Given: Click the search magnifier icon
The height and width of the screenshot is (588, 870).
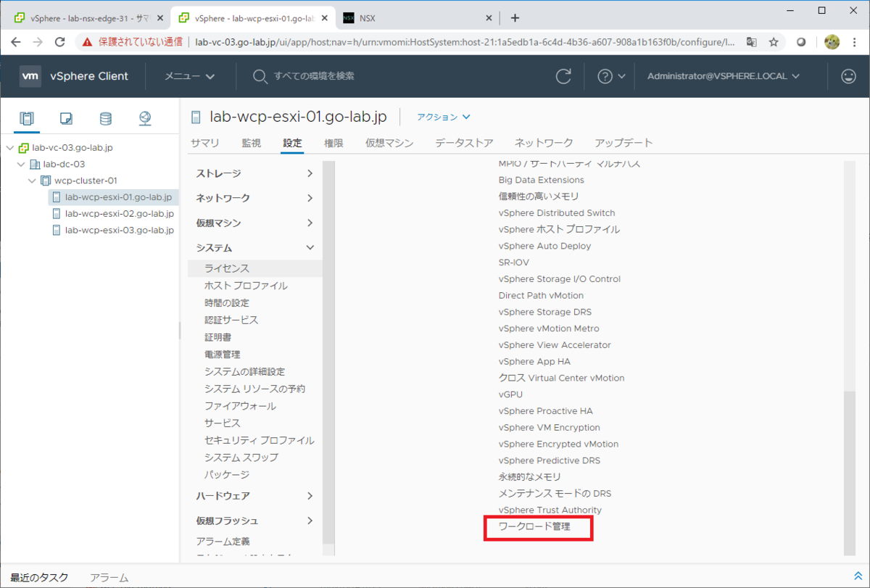Looking at the screenshot, I should click(260, 76).
